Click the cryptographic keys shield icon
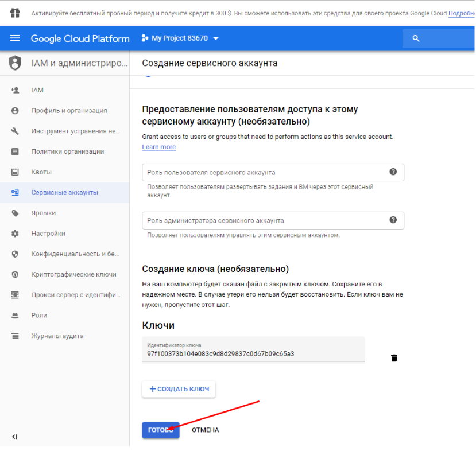This screenshot has width=476, height=455. (15, 274)
